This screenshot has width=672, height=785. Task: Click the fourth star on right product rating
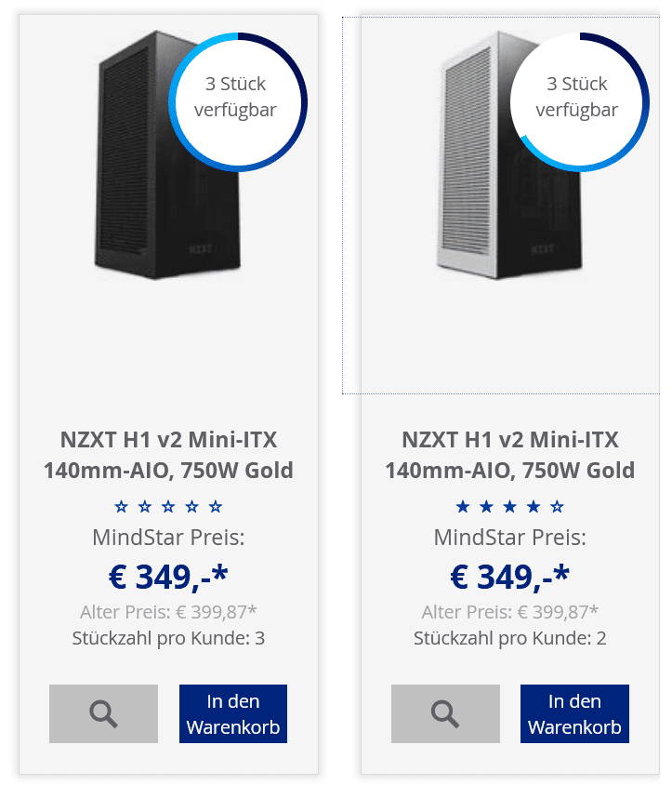[534, 507]
